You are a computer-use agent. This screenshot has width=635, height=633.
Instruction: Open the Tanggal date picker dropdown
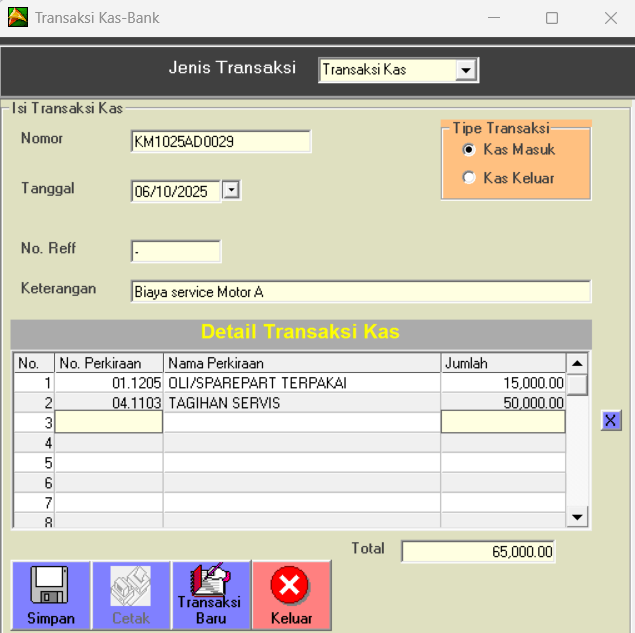click(x=231, y=190)
